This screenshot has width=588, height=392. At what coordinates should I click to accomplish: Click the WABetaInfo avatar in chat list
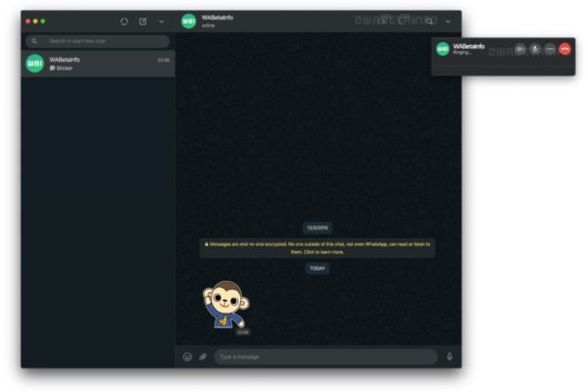(x=35, y=64)
